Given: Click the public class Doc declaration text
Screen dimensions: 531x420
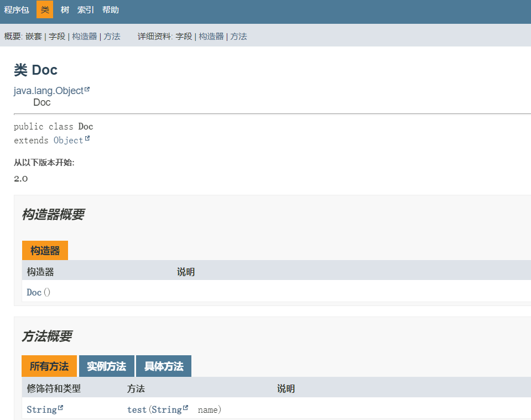Looking at the screenshot, I should point(53,127).
